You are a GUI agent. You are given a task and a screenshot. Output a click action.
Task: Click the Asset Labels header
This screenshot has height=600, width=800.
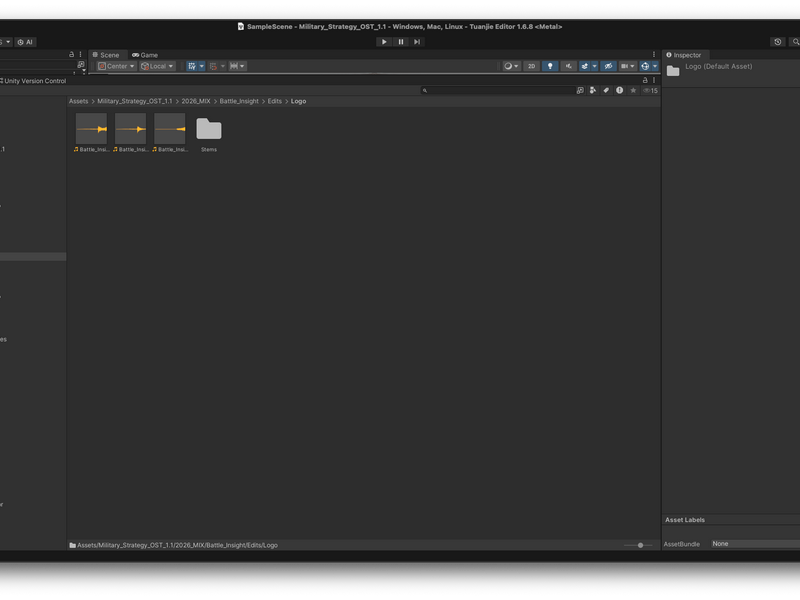tap(685, 519)
